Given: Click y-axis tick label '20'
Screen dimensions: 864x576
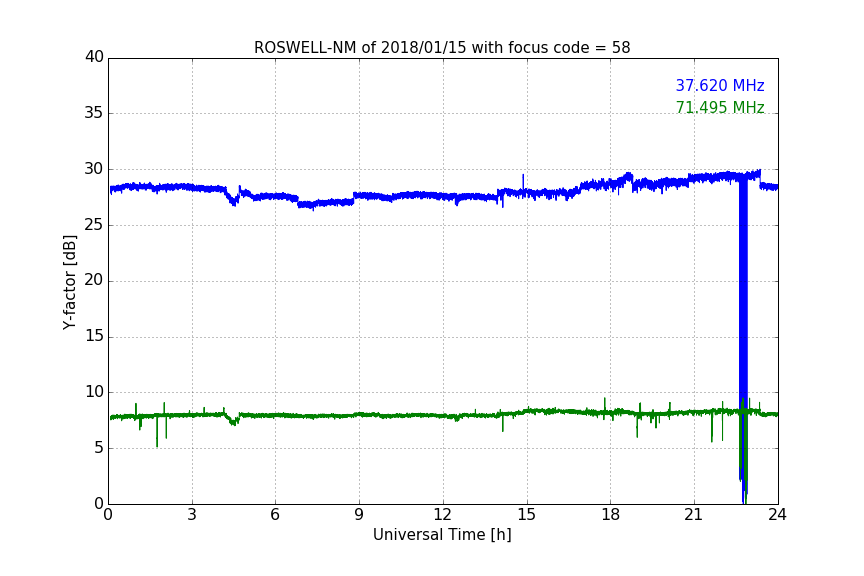Looking at the screenshot, I should point(94,281).
